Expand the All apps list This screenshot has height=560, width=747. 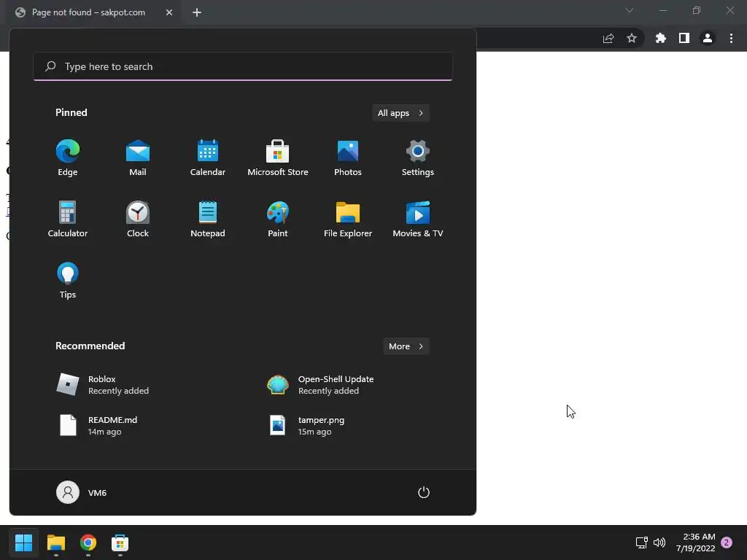point(400,113)
